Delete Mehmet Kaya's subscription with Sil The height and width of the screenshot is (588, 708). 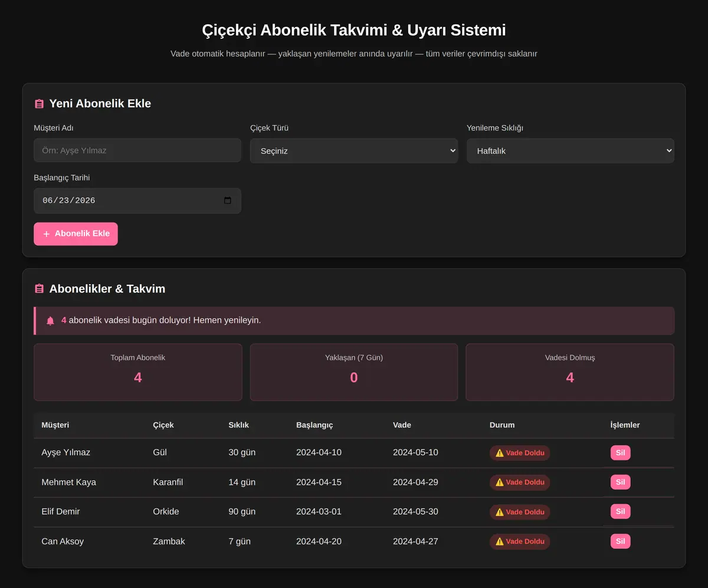(x=620, y=482)
